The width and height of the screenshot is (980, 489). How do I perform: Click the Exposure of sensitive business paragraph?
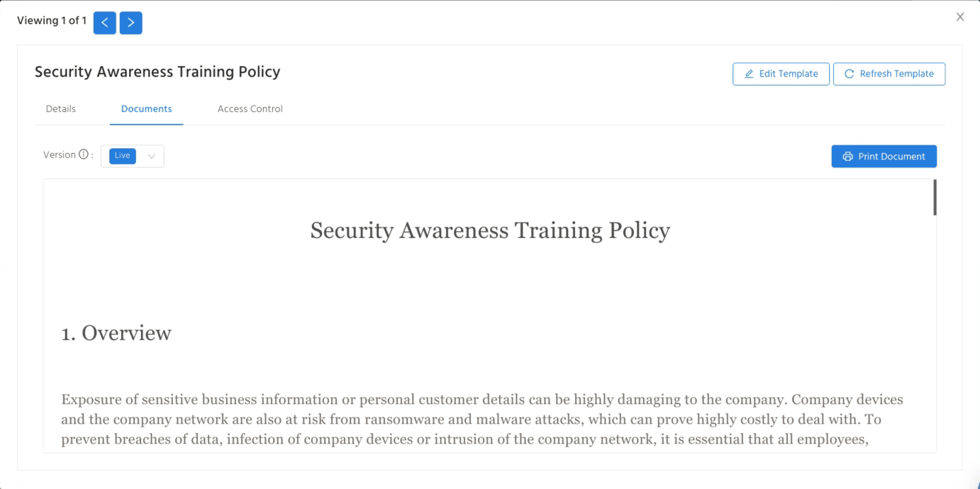pos(482,419)
